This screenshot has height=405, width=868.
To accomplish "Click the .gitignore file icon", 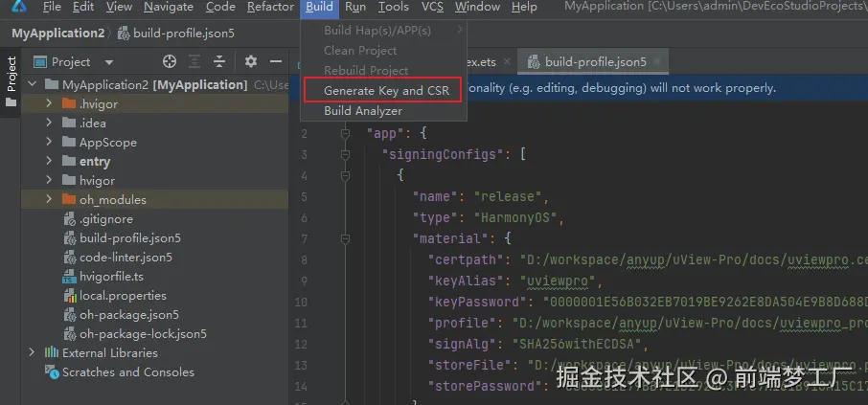I will click(x=70, y=219).
